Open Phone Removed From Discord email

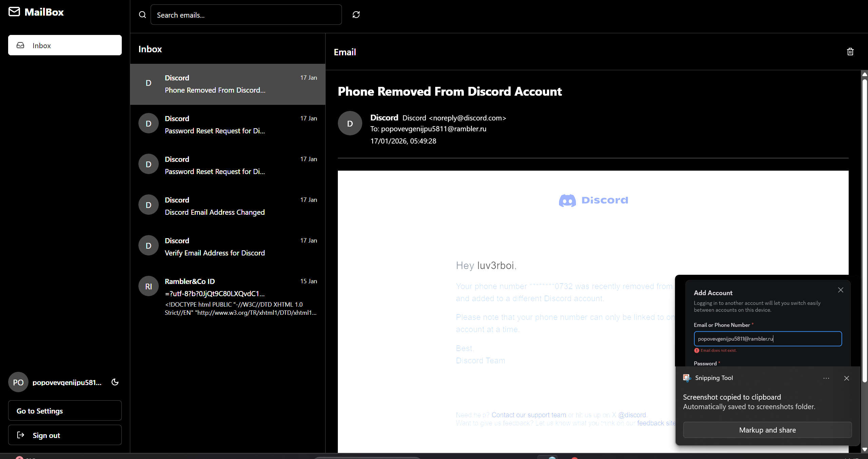pyautogui.click(x=228, y=84)
